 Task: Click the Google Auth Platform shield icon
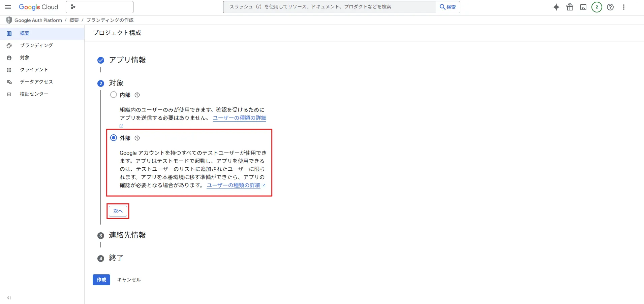point(9,20)
